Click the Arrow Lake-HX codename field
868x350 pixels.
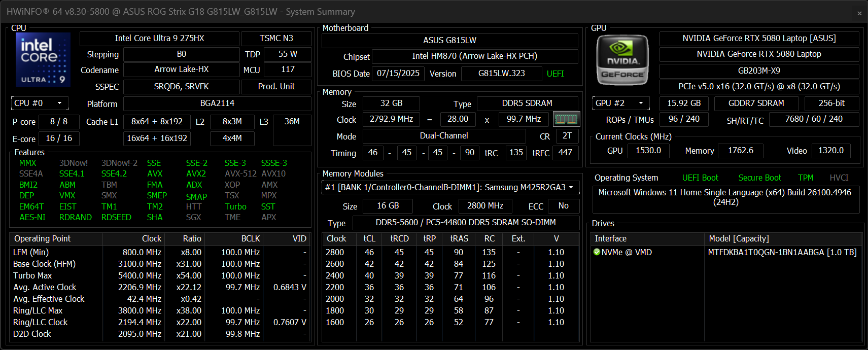point(182,69)
